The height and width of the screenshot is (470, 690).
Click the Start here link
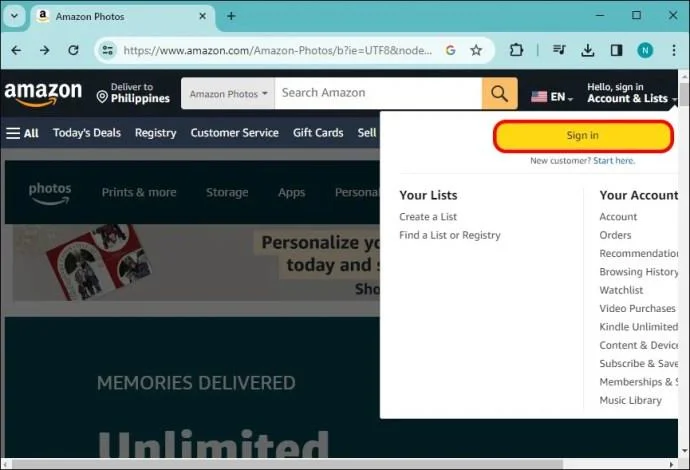coord(614,161)
